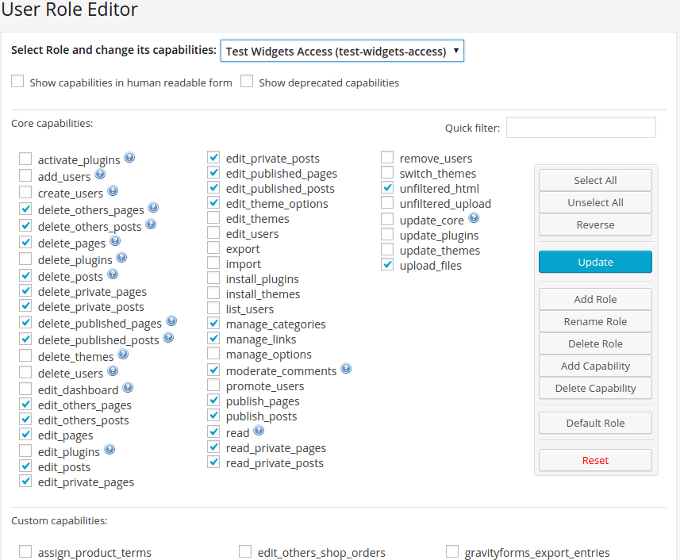Image resolution: width=680 pixels, height=560 pixels.
Task: Open help icon beside edit_plugins
Action: click(x=110, y=449)
